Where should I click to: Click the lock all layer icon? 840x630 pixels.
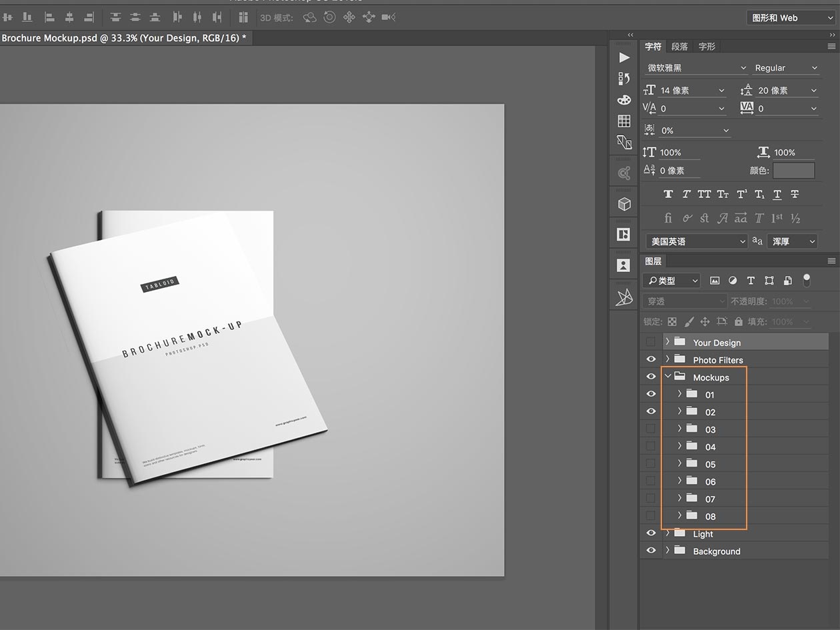(738, 321)
